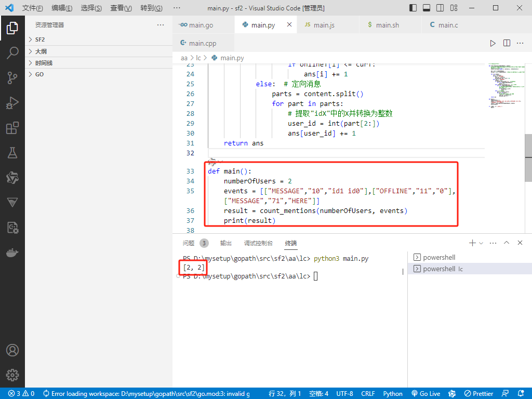Toggle bottom panel layout icon
The height and width of the screenshot is (399, 532).
click(x=427, y=8)
